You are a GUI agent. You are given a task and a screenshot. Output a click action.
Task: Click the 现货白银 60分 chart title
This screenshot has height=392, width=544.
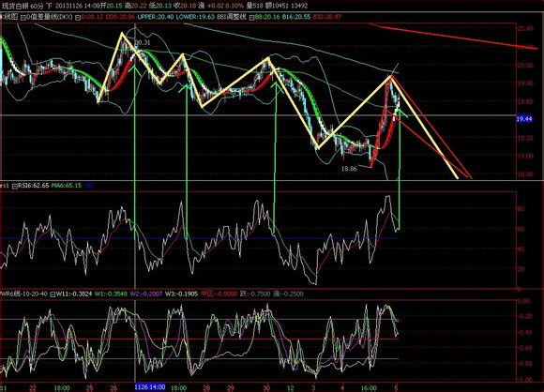pos(23,6)
